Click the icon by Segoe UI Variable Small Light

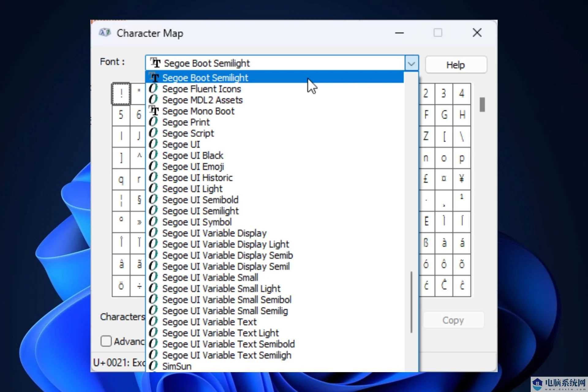(153, 288)
